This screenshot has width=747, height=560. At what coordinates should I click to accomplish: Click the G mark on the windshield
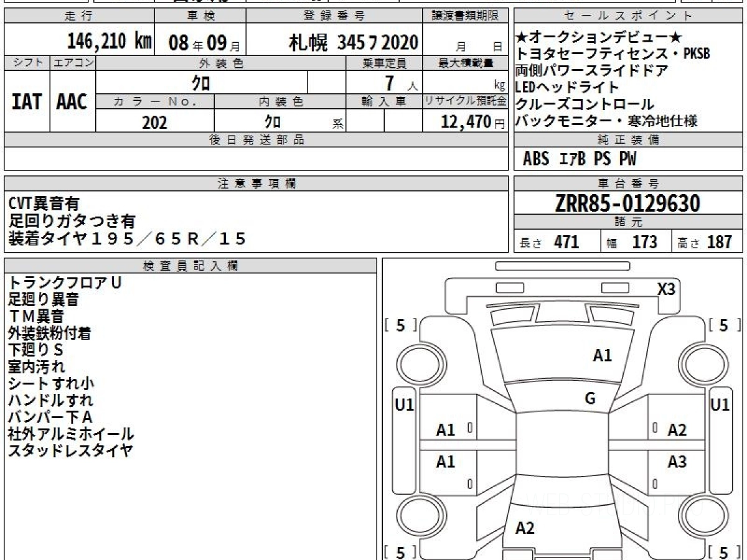[x=590, y=399]
